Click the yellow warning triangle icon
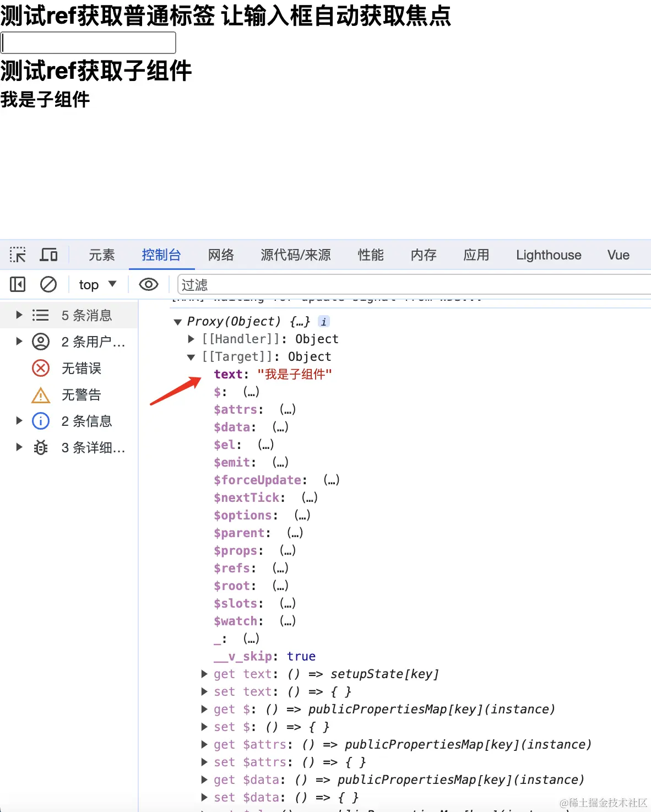 [x=41, y=395]
